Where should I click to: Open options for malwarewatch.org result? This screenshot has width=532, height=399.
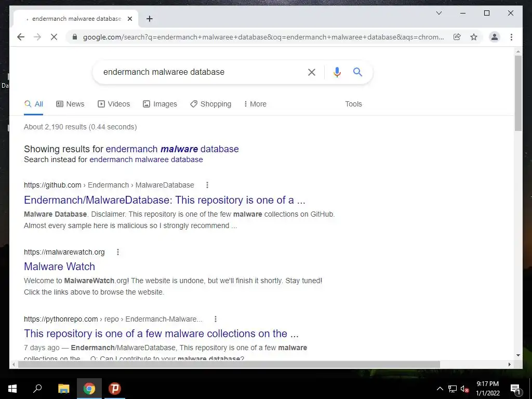coord(118,252)
